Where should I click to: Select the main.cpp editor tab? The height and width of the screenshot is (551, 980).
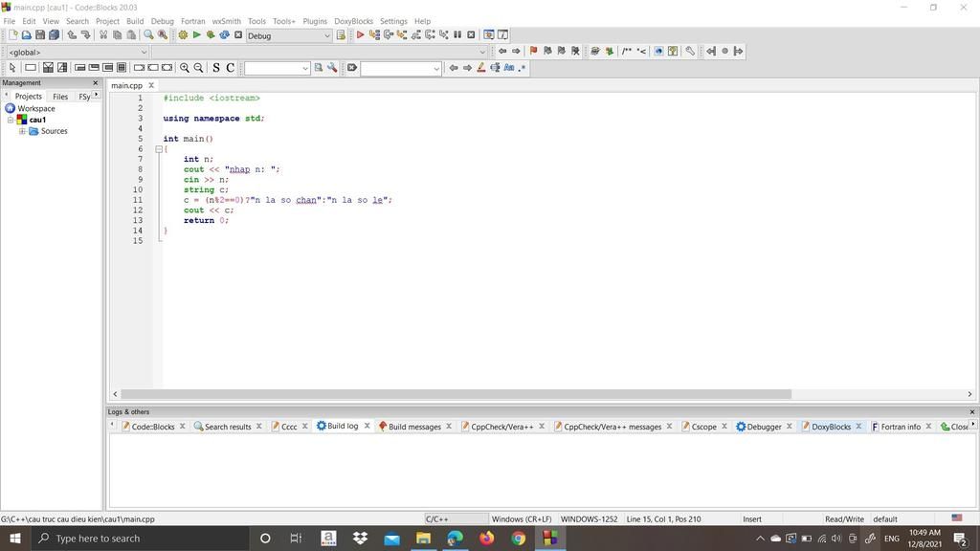click(127, 85)
